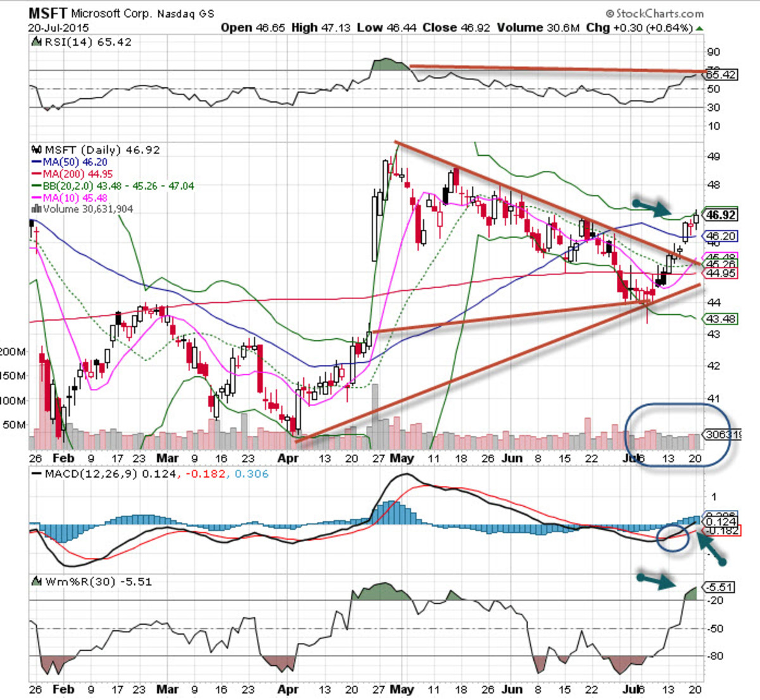Click the blue 0.306 MACD histogram value
The width and height of the screenshot is (760, 700).
click(251, 474)
